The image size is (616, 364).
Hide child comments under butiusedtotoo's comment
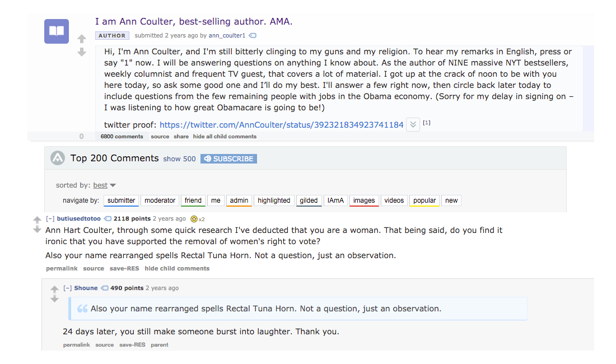coord(177,268)
